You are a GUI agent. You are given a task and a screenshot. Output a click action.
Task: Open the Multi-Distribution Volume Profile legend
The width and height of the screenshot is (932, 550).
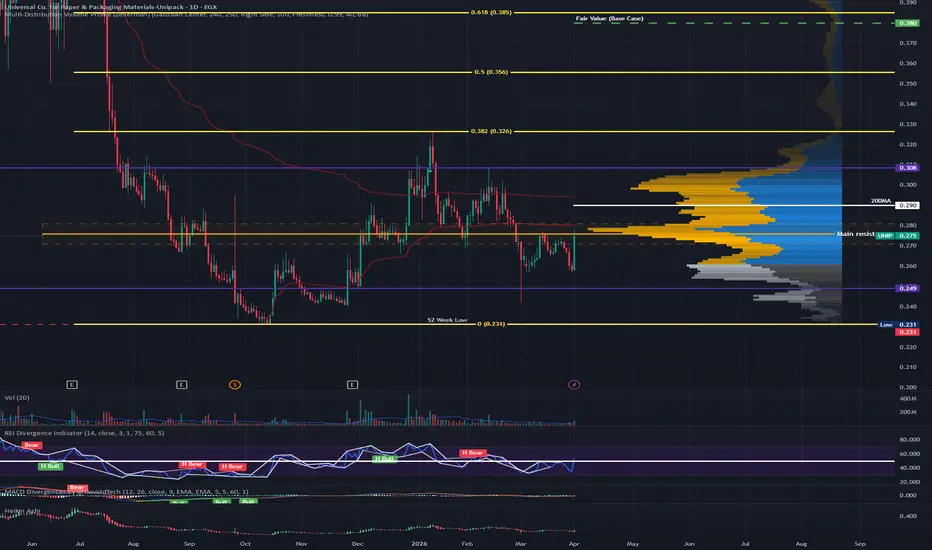(186, 14)
